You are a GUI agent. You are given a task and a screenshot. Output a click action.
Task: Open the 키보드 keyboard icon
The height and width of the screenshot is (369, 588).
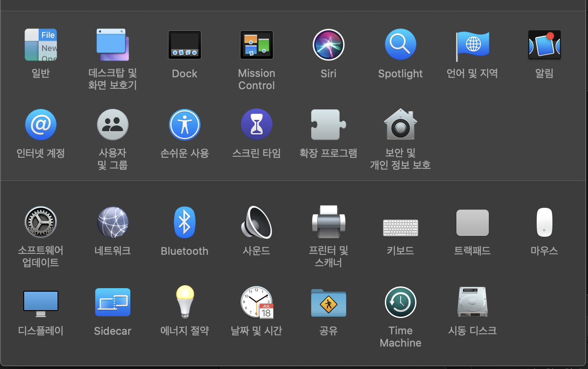pyautogui.click(x=401, y=228)
